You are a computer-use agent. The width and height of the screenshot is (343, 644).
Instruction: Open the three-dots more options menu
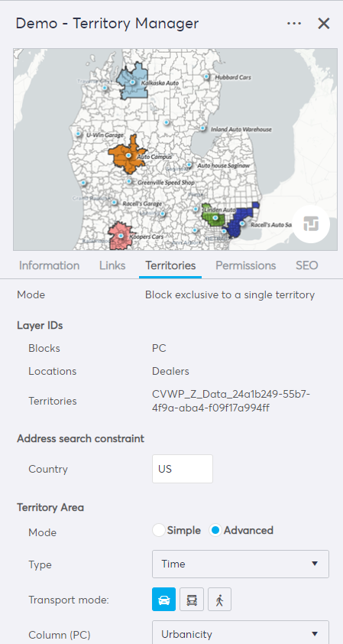(294, 24)
